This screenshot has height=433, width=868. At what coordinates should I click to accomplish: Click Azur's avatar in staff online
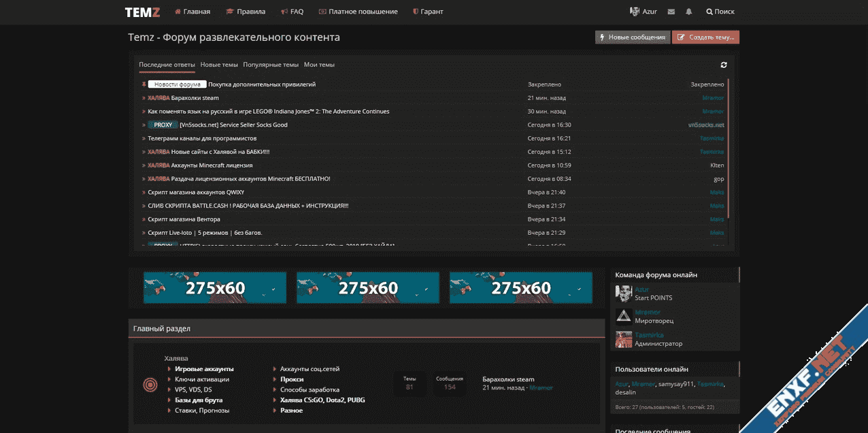coord(623,293)
